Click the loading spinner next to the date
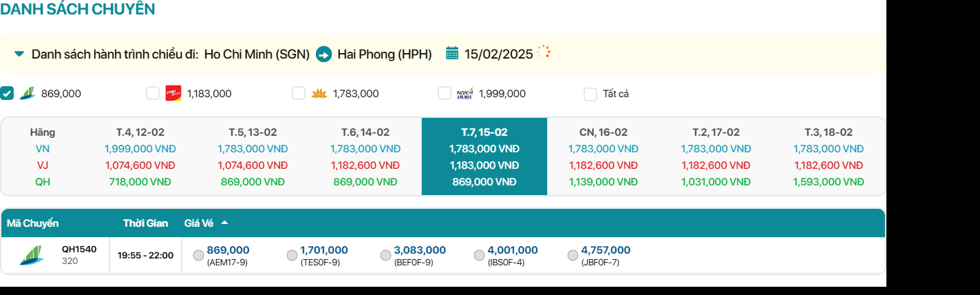This screenshot has width=980, height=295. [x=544, y=52]
